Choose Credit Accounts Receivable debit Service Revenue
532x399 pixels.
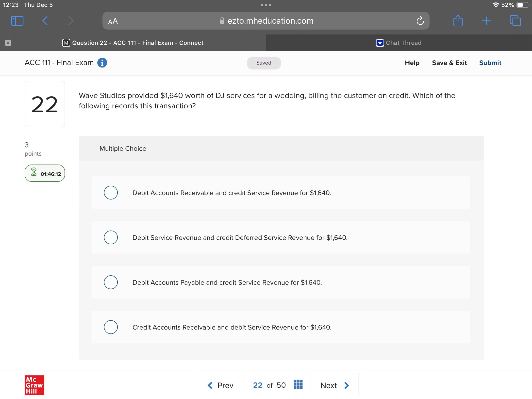coord(111,327)
